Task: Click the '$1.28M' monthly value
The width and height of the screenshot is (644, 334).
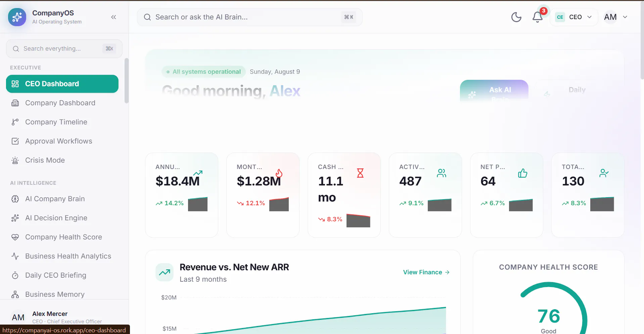Action: (259, 181)
